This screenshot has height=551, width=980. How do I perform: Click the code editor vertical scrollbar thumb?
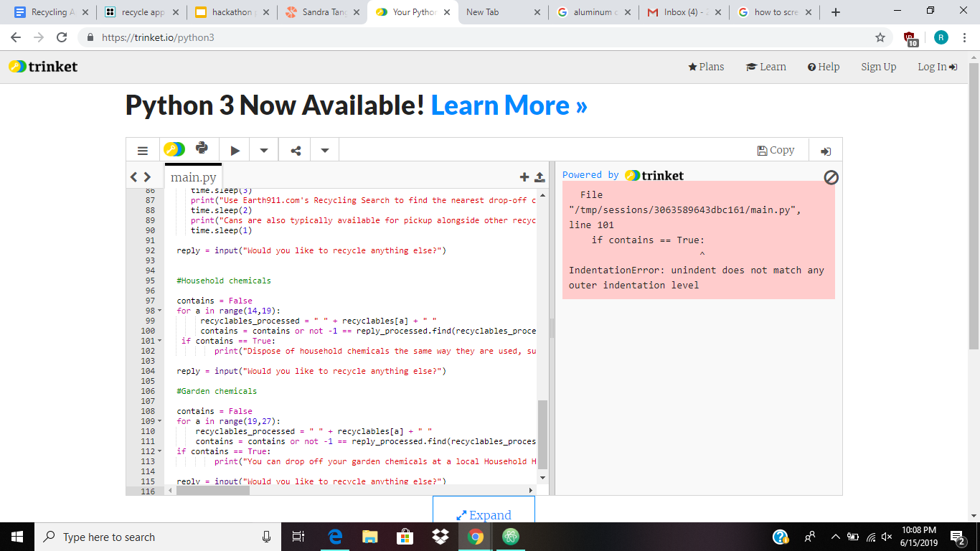(x=542, y=434)
